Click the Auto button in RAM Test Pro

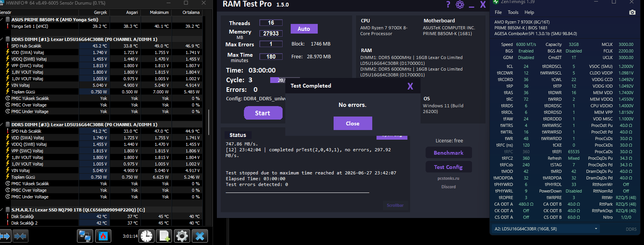[304, 29]
